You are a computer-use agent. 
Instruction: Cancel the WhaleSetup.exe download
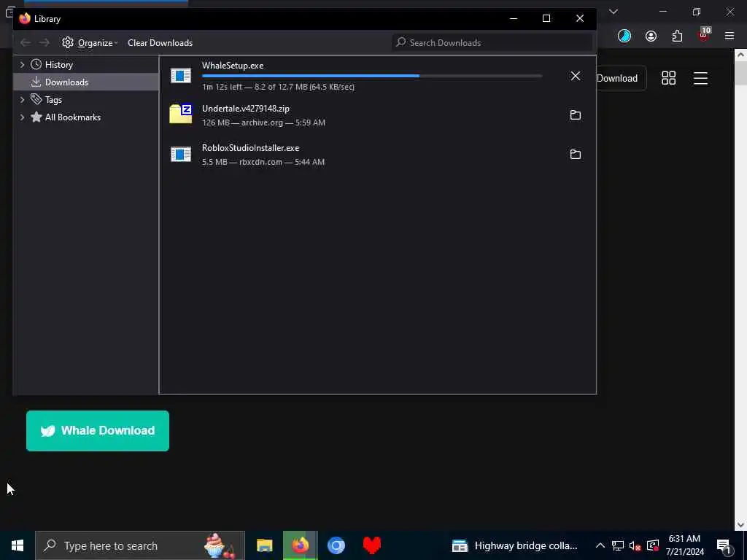coord(575,76)
